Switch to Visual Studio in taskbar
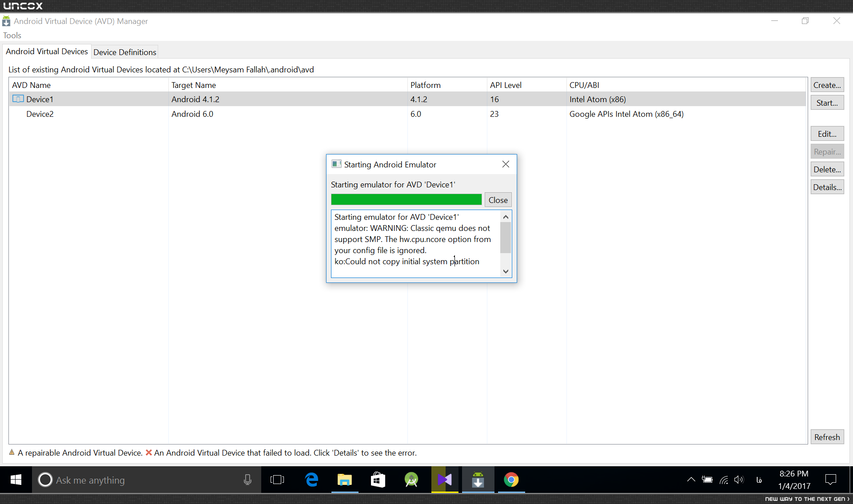This screenshot has height=504, width=853. click(x=445, y=480)
